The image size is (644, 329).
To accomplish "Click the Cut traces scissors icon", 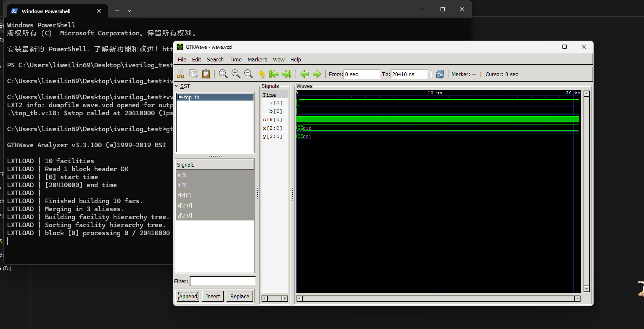I will point(181,74).
